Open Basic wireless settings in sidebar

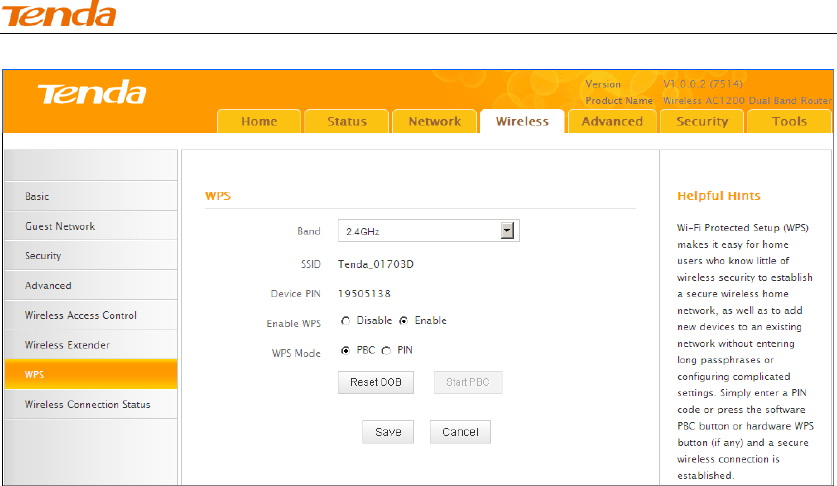(91, 196)
